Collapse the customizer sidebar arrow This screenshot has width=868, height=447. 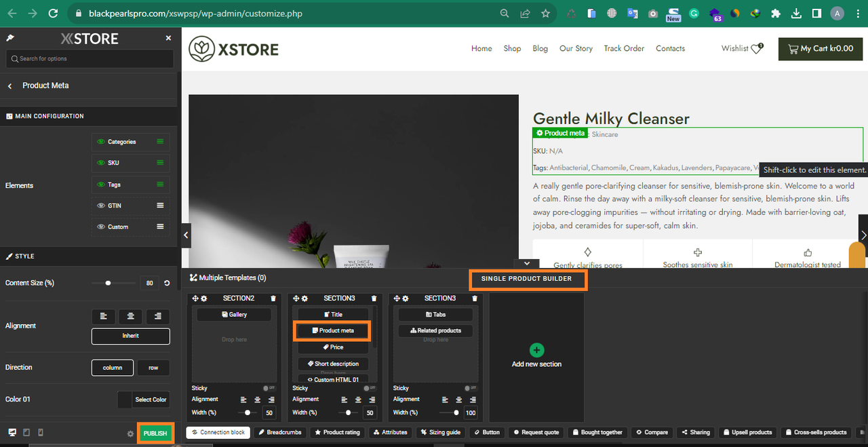(x=186, y=235)
